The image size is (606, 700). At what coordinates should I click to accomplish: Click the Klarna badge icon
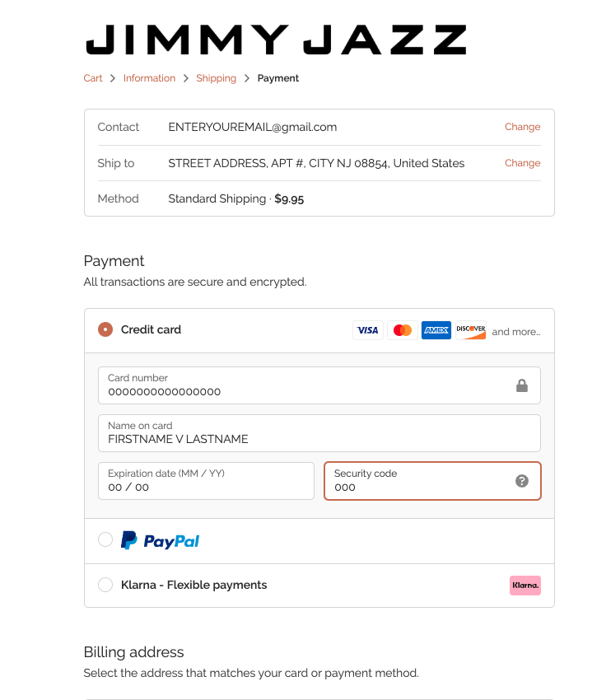[x=524, y=586]
